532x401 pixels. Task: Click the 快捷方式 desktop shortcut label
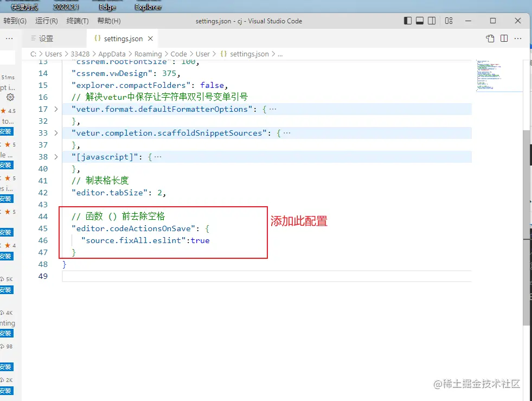coord(24,7)
